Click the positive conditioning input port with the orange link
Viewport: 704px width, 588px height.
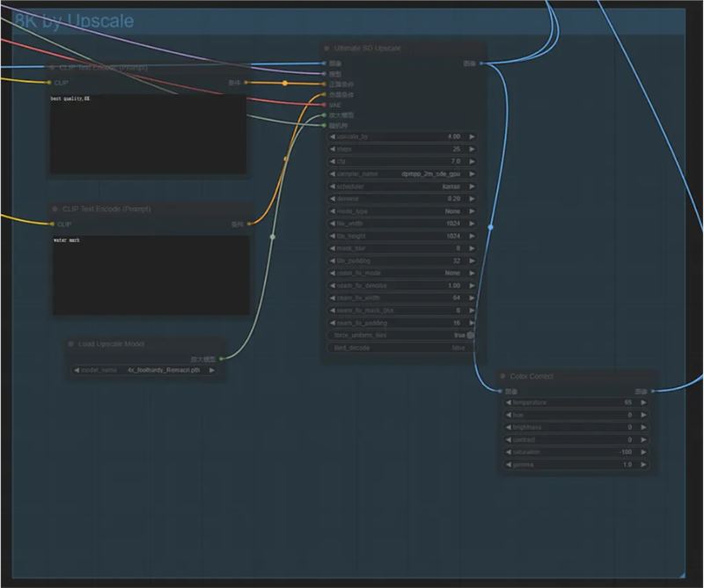[x=324, y=84]
